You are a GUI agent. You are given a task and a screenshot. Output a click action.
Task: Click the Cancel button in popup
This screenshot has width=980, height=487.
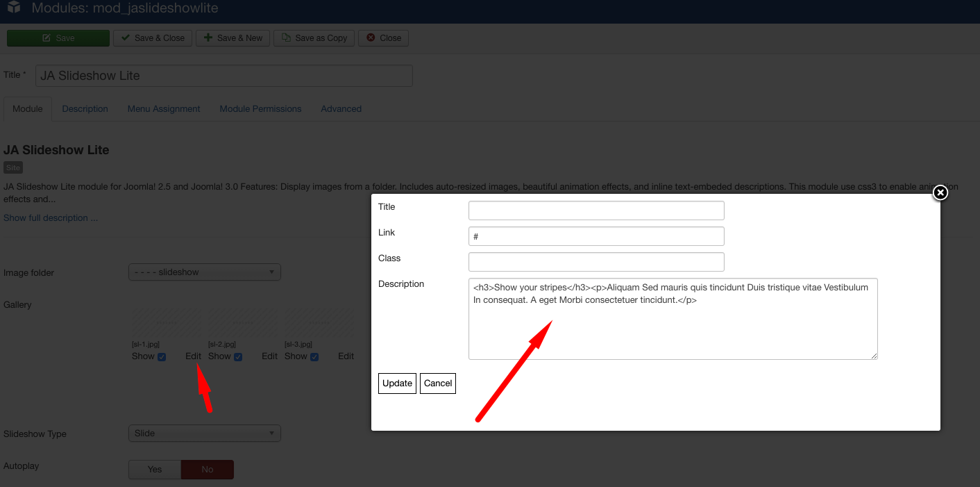click(438, 383)
